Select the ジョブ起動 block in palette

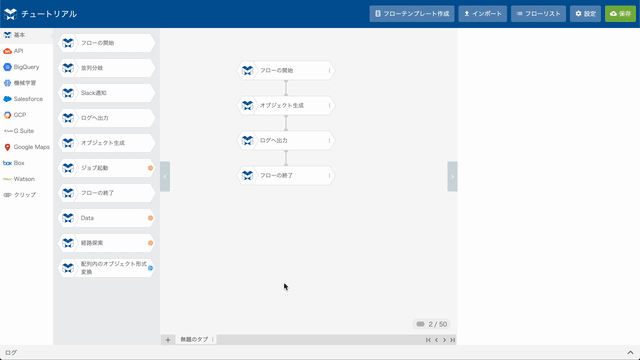pyautogui.click(x=107, y=168)
